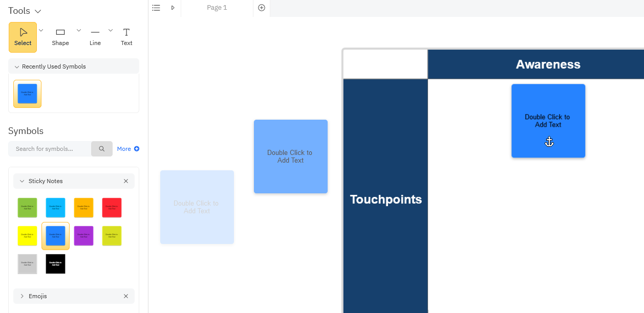Open the page list icon

pos(157,8)
